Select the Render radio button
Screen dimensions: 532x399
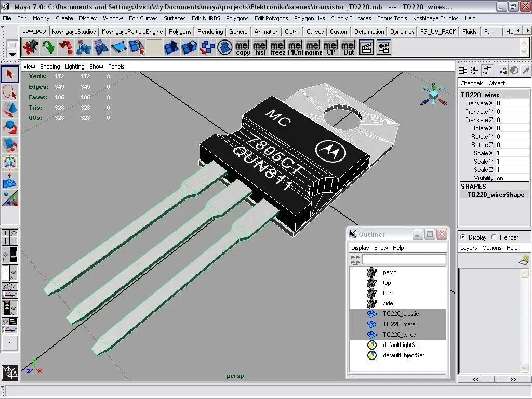pos(494,237)
